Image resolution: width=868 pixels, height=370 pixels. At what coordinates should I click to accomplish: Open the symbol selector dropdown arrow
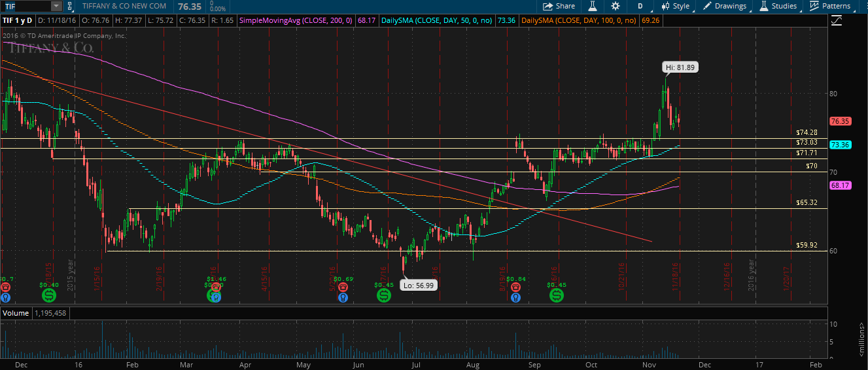click(56, 6)
